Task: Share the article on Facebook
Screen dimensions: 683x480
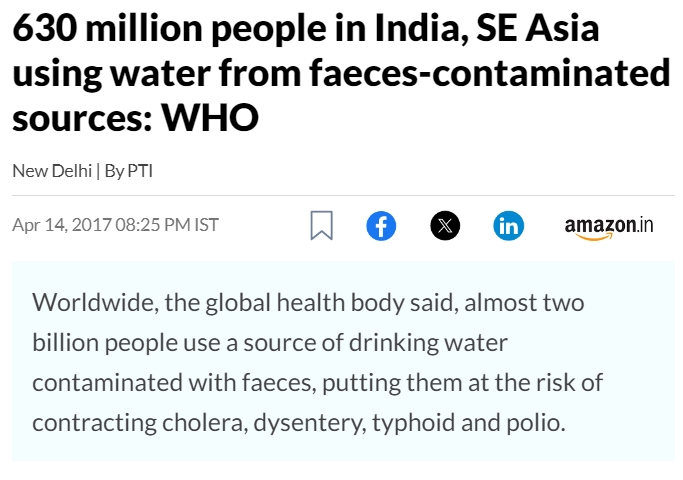Action: pyautogui.click(x=381, y=225)
